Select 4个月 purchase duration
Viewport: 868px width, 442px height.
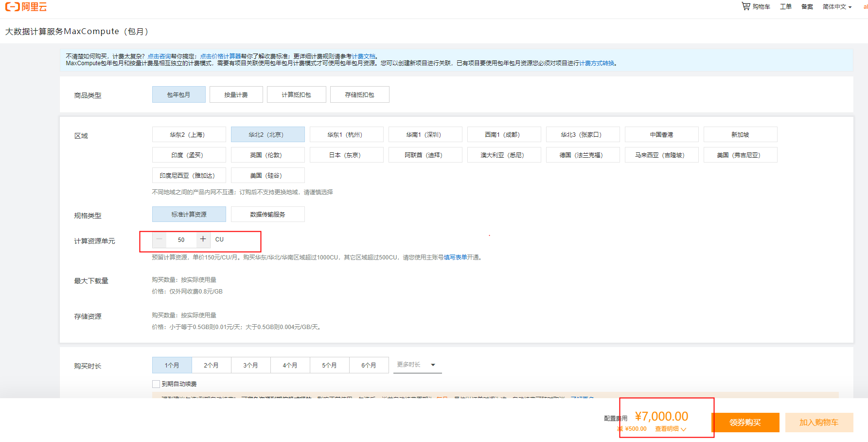tap(290, 365)
